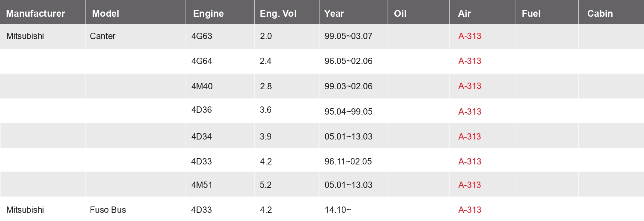Viewport: 644px width, 221px height.
Task: Open A-313 link for 4D34 engine
Action: click(470, 137)
